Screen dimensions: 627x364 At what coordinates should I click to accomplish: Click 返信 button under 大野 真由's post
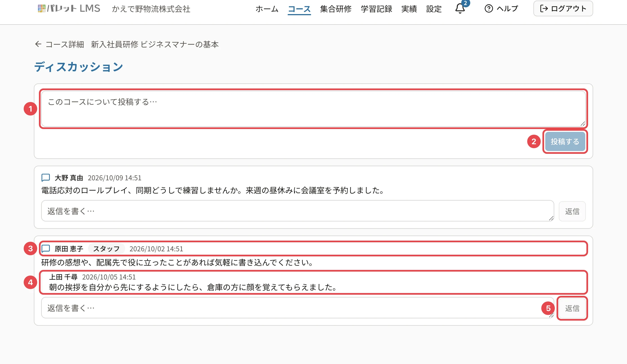pyautogui.click(x=572, y=211)
